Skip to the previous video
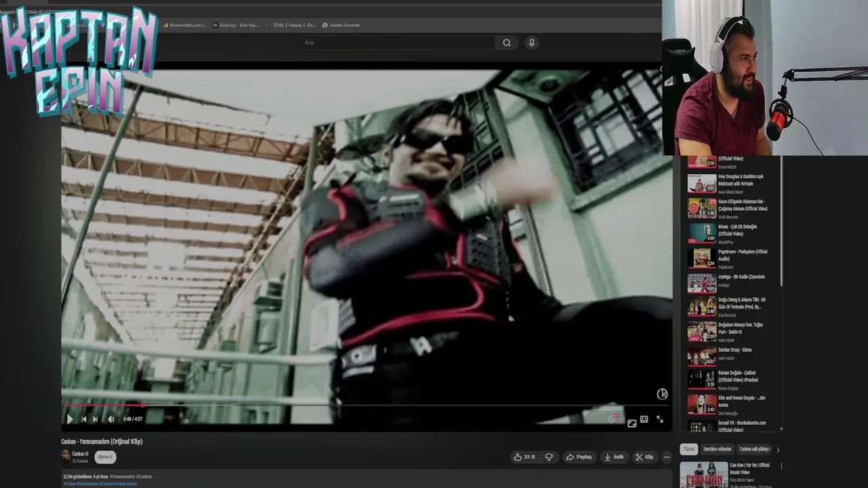 click(x=84, y=420)
